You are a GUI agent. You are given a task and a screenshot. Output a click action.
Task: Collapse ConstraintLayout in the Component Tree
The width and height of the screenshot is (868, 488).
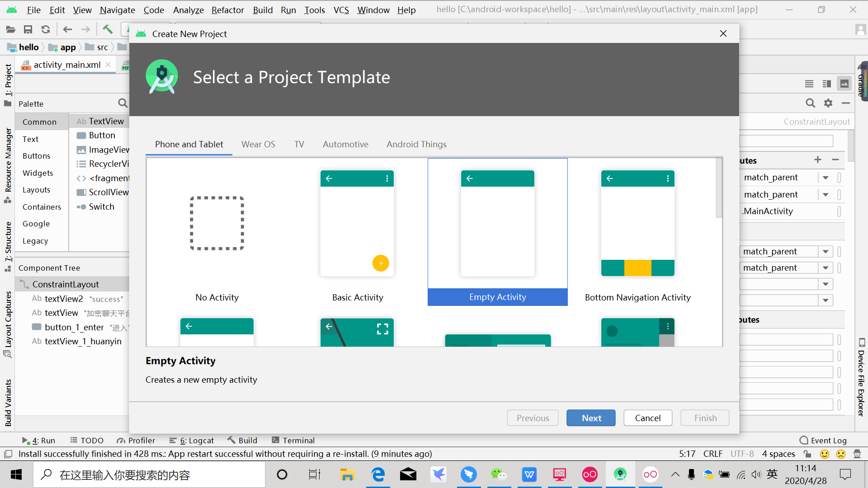click(x=24, y=284)
